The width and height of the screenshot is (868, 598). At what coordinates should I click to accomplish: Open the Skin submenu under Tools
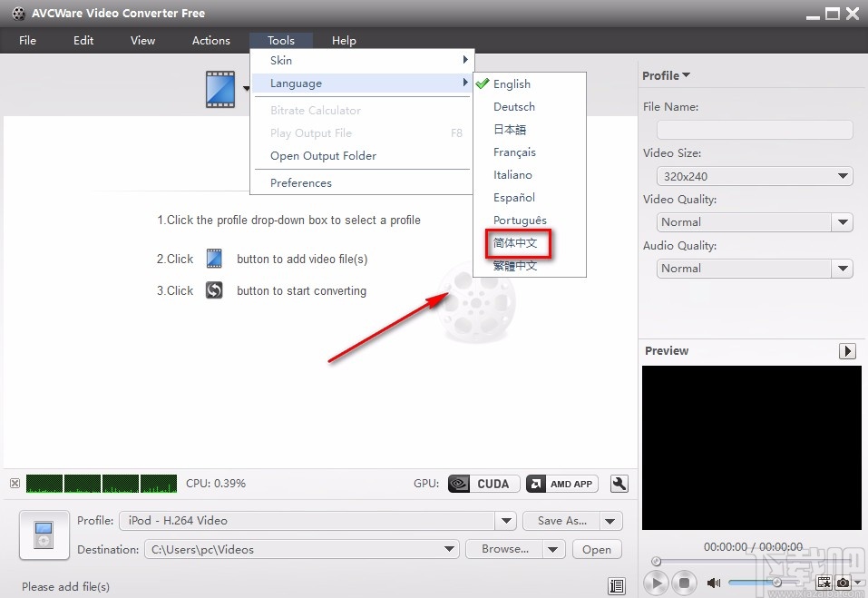tap(281, 60)
